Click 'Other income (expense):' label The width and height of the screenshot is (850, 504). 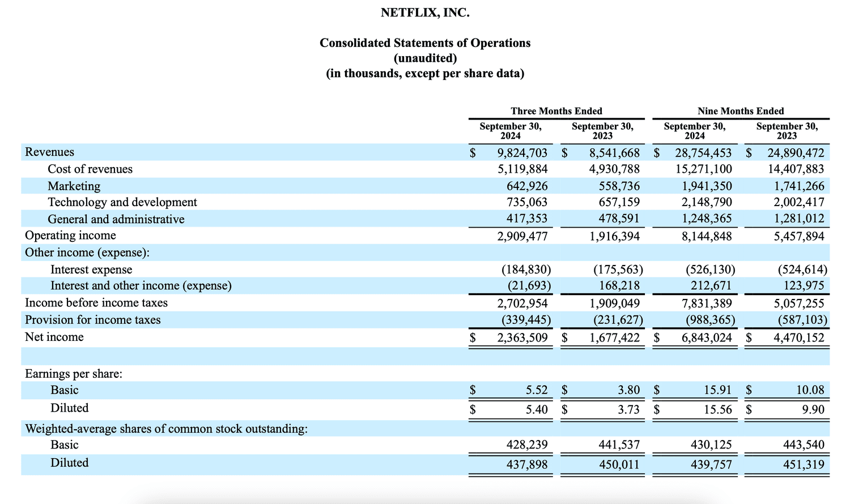point(87,253)
